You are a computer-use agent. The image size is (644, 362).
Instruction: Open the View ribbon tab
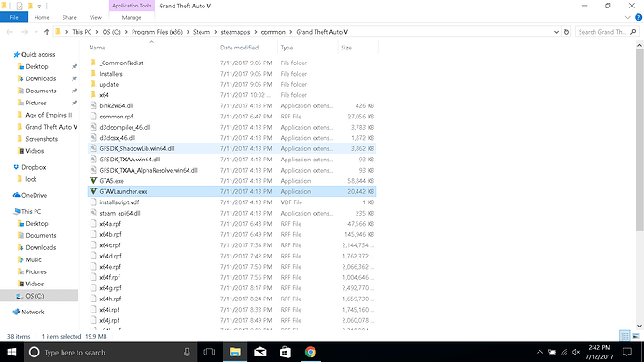(95, 17)
